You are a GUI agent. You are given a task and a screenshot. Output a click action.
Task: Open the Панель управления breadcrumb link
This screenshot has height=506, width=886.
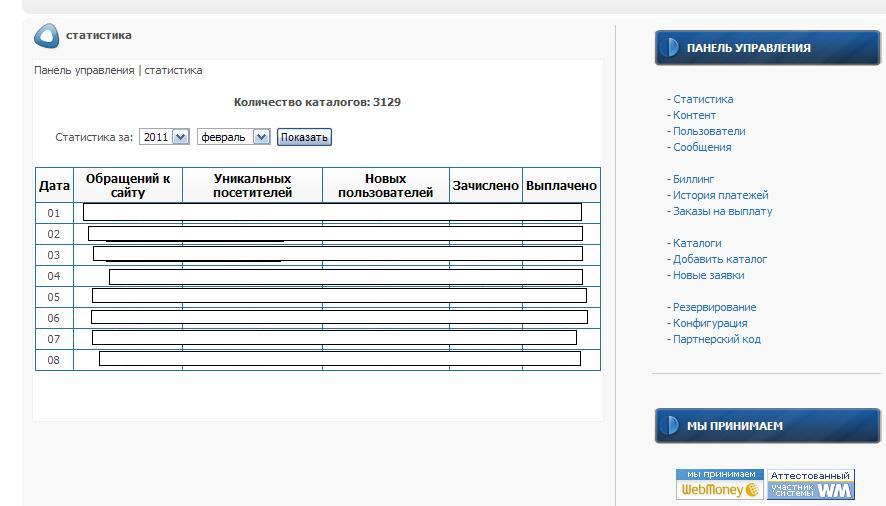84,70
